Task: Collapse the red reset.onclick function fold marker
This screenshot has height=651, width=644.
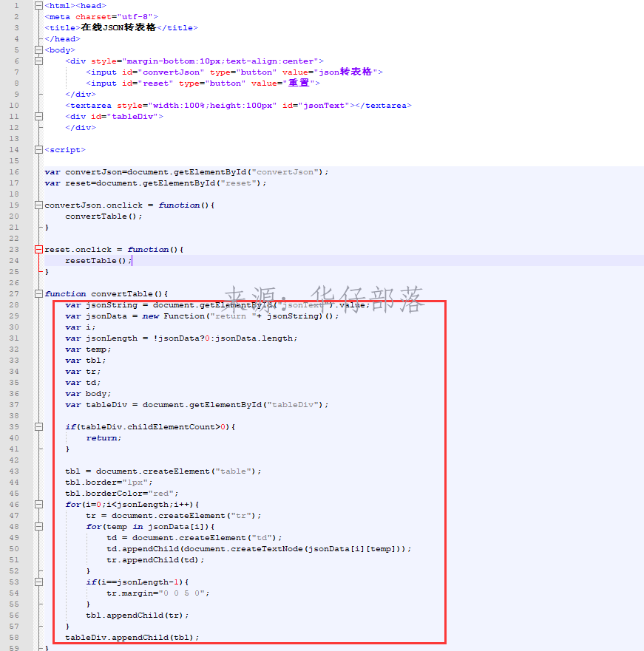Action: point(38,250)
